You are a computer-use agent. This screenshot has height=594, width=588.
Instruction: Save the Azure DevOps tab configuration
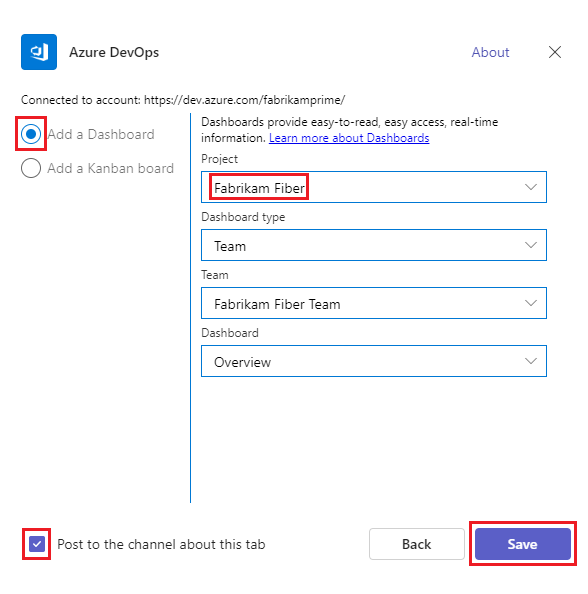[x=522, y=544]
